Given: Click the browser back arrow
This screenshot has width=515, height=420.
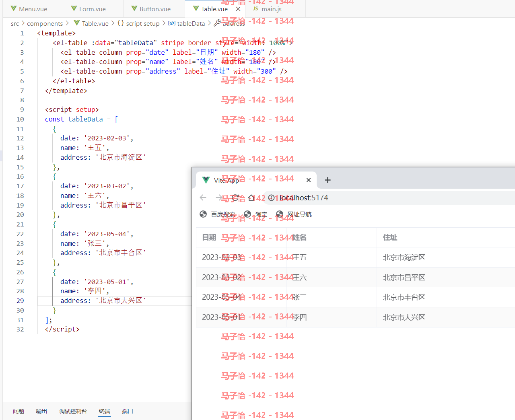Looking at the screenshot, I should click(x=203, y=198).
